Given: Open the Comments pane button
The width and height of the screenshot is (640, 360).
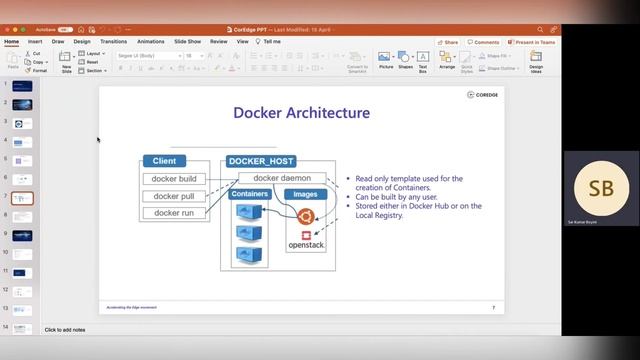Looking at the screenshot, I should pyautogui.click(x=483, y=42).
